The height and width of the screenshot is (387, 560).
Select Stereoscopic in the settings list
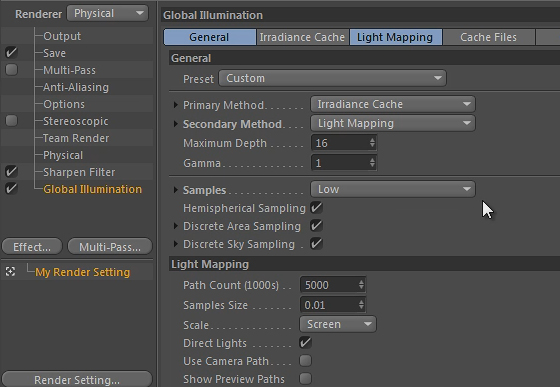(76, 121)
